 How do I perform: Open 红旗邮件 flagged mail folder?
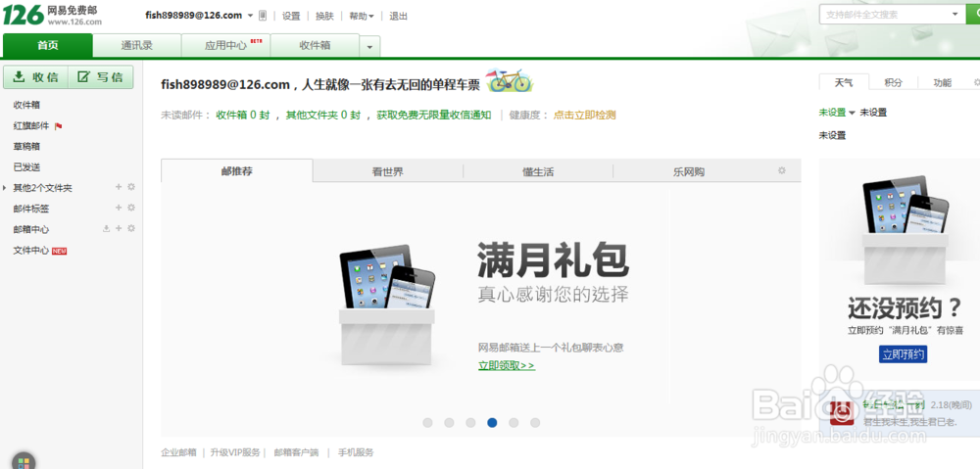tap(30, 125)
